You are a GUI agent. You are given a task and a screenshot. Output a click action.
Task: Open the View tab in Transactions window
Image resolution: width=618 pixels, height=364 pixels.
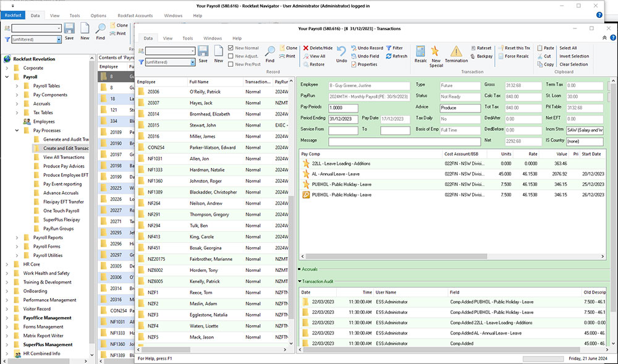(x=168, y=38)
